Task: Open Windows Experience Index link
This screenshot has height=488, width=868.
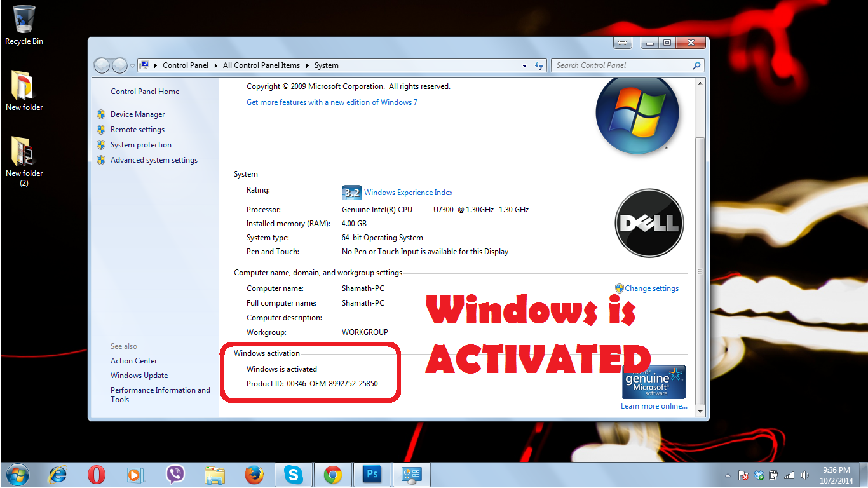Action: 409,193
